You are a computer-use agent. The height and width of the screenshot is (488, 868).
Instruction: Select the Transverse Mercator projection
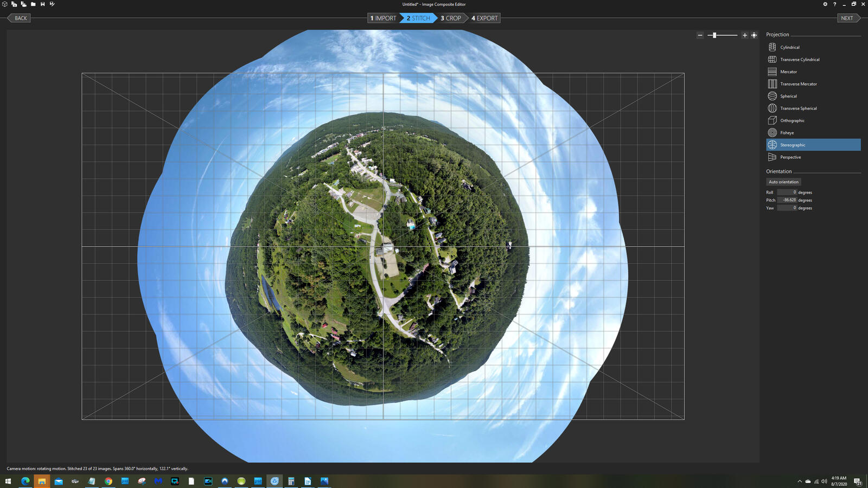pos(798,84)
